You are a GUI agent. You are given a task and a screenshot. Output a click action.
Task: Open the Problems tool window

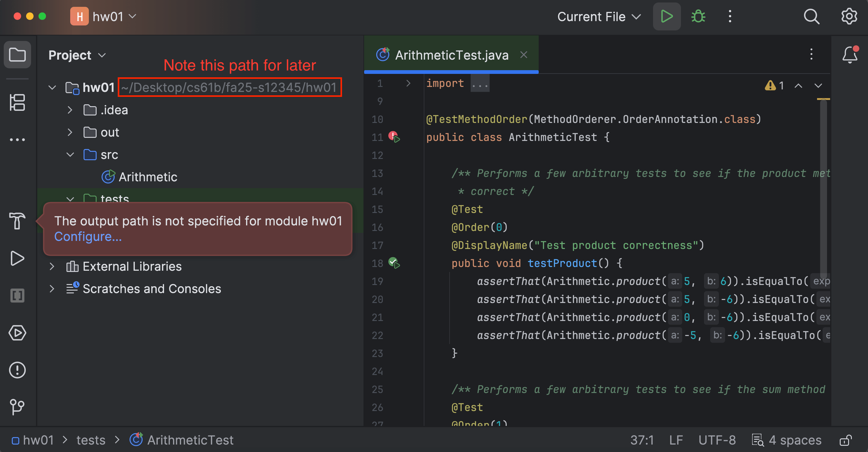(17, 370)
